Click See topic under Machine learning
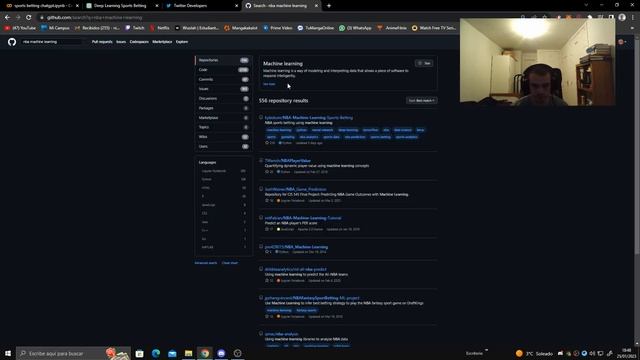This screenshot has width=640, height=360. (269, 84)
